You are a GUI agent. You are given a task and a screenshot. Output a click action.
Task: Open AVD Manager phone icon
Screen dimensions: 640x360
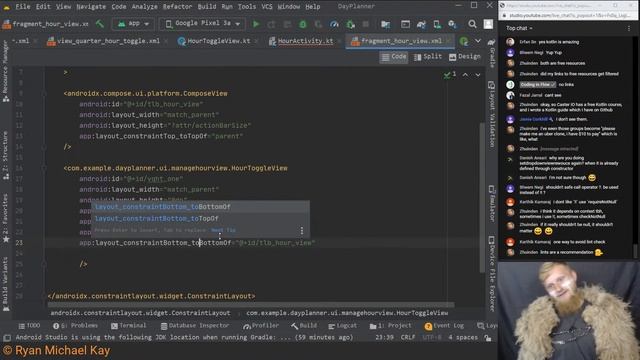click(x=437, y=24)
